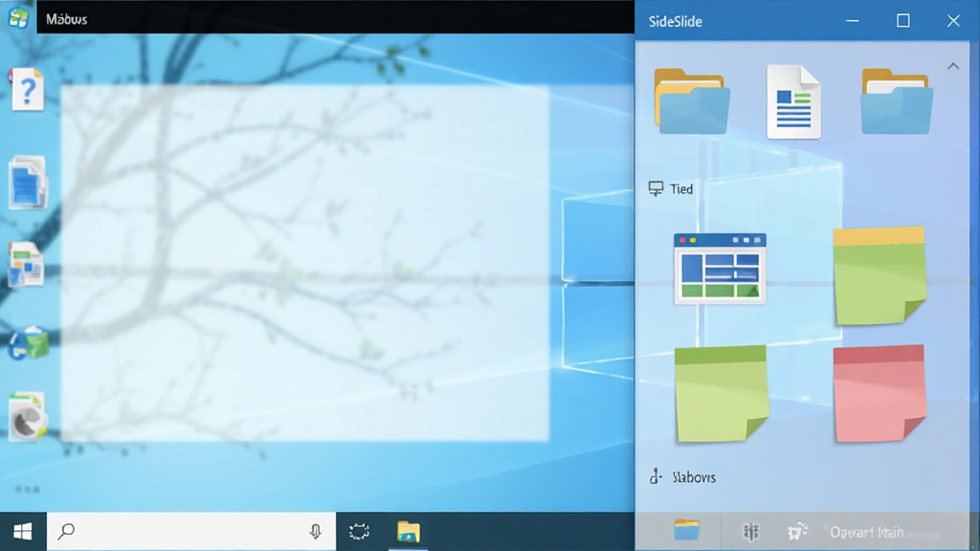This screenshot has height=551, width=980.
Task: Open Task View from the taskbar
Action: click(x=360, y=532)
